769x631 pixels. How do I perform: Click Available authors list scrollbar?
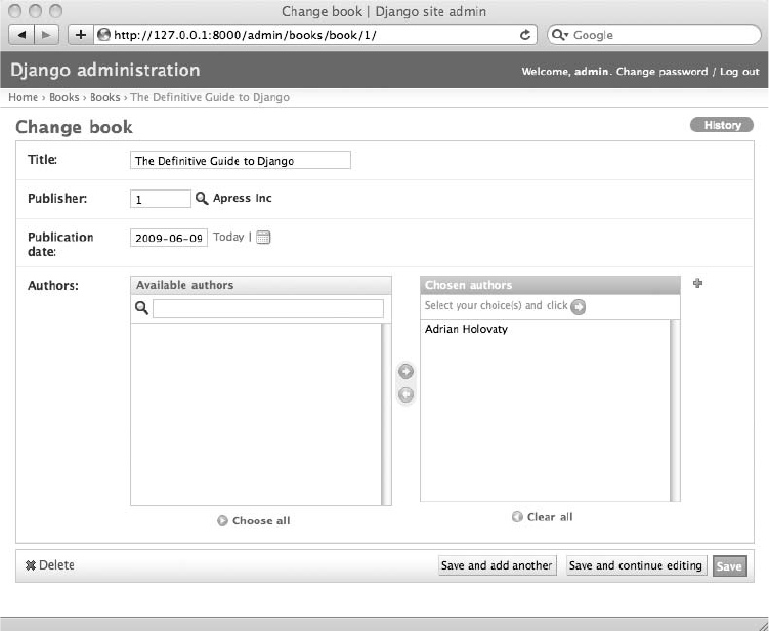click(x=386, y=414)
